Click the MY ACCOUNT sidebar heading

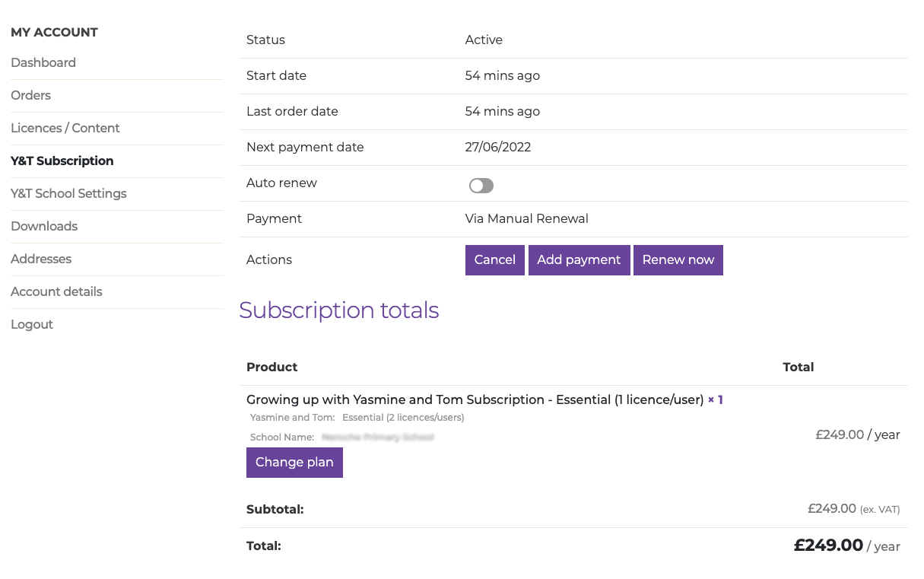[x=54, y=32]
